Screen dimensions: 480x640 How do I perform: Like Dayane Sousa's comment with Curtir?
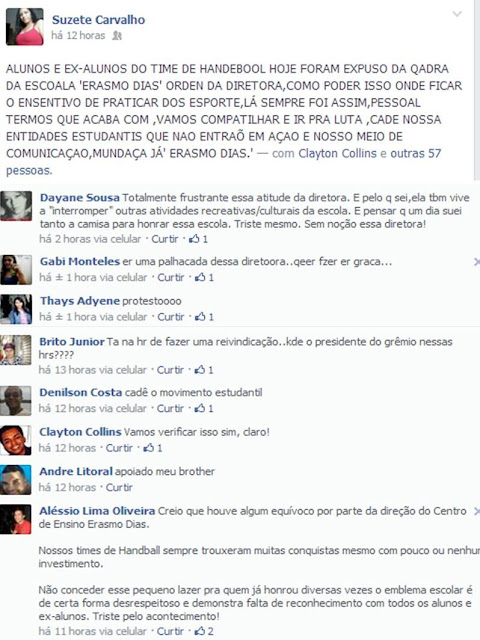(x=165, y=239)
